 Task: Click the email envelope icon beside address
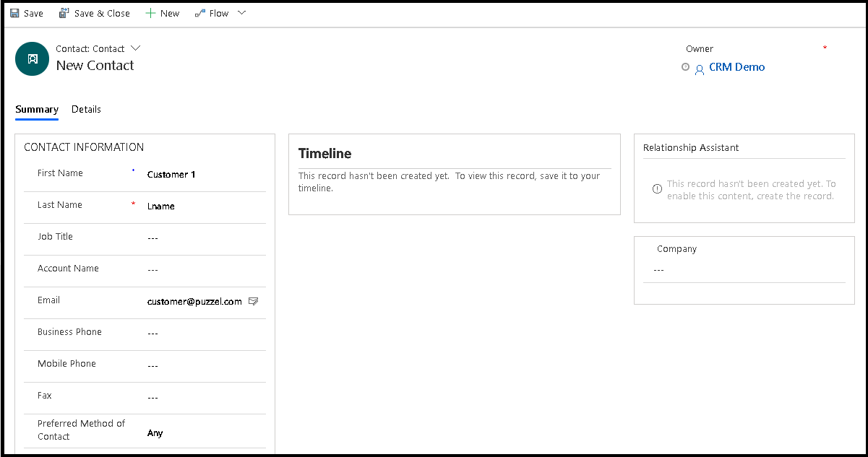pyautogui.click(x=253, y=301)
